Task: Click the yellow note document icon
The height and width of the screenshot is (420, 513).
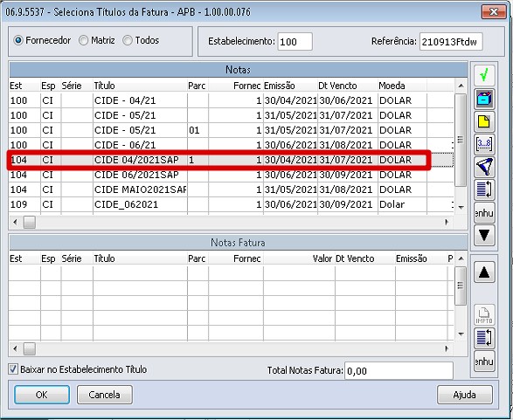Action: pyautogui.click(x=484, y=121)
